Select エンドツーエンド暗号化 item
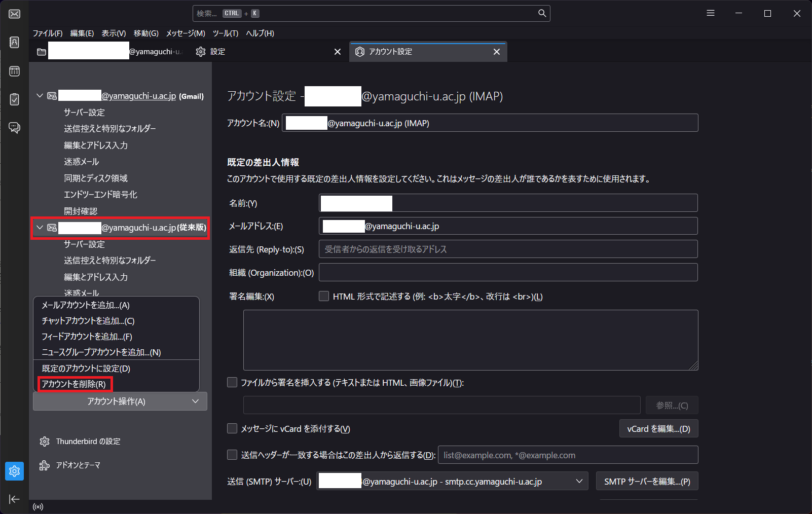Viewport: 812px width, 514px height. click(100, 195)
